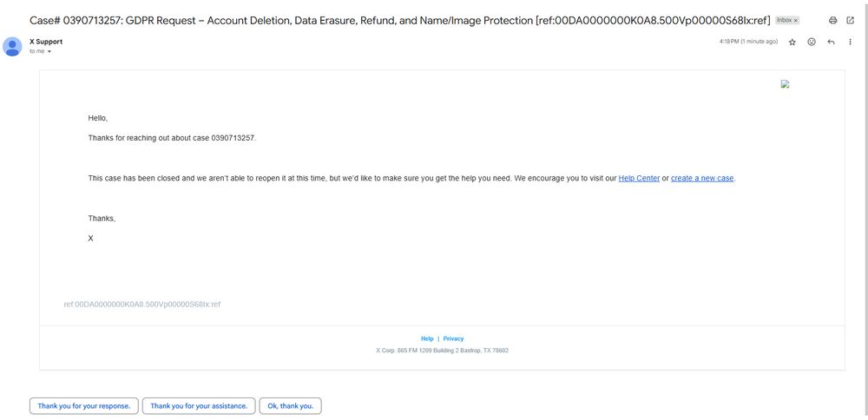
Task: Choose 'Thank you for your response.' reply
Action: pos(84,405)
